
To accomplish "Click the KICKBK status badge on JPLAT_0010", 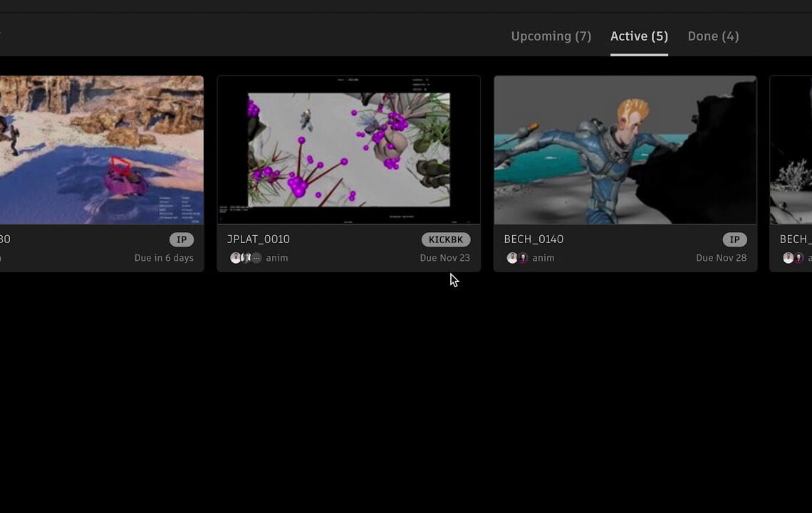I will point(445,239).
